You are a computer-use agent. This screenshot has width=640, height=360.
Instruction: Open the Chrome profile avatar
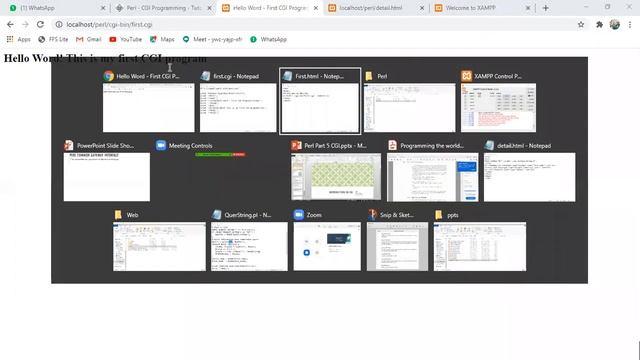tap(615, 24)
